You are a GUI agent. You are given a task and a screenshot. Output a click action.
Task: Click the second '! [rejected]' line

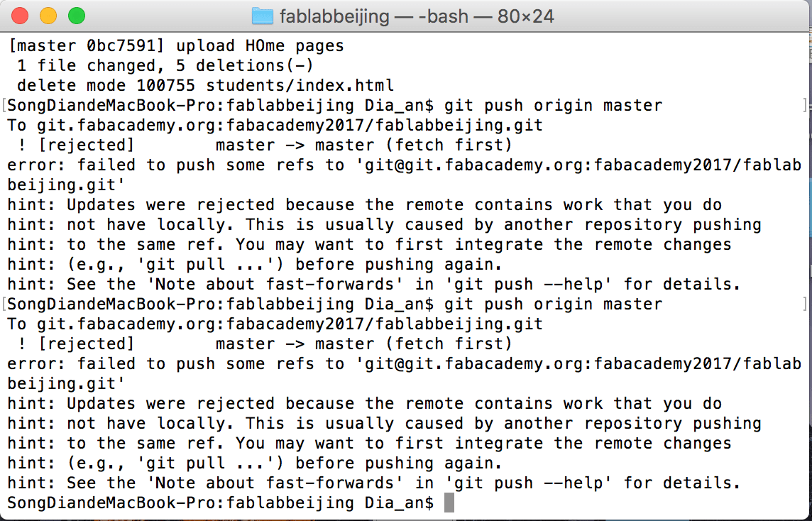click(x=265, y=344)
